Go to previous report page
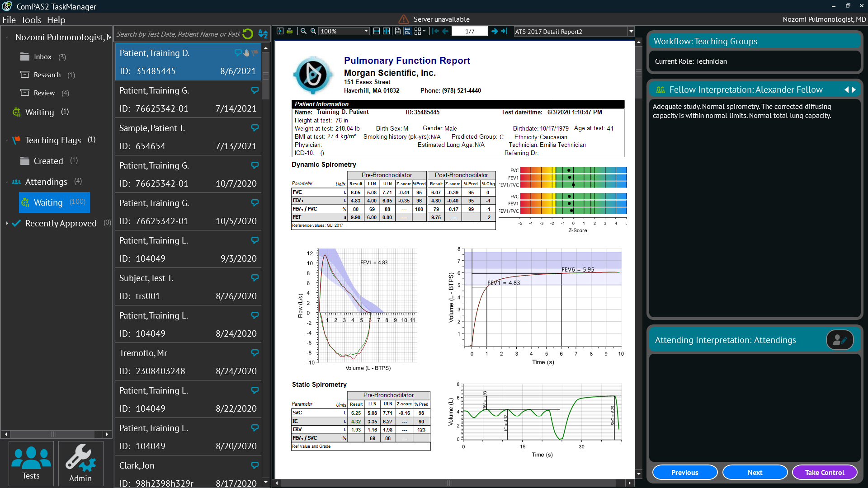 [445, 31]
